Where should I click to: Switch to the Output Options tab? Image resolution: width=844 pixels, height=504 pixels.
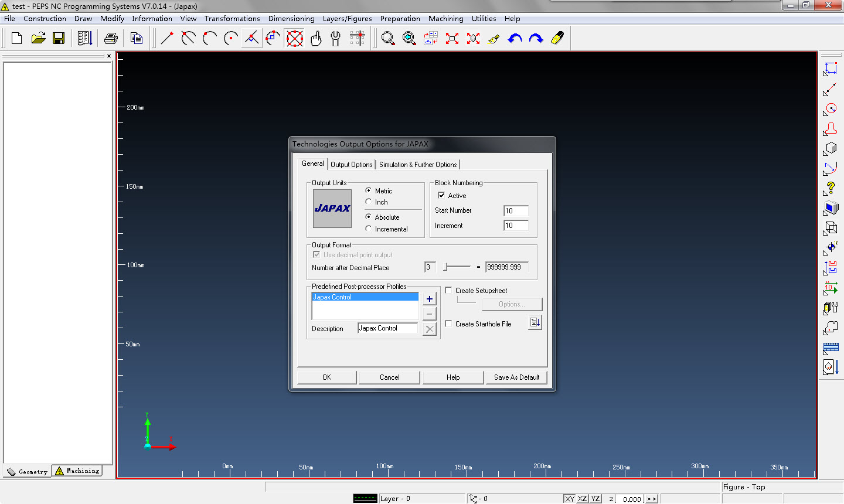[x=351, y=165]
